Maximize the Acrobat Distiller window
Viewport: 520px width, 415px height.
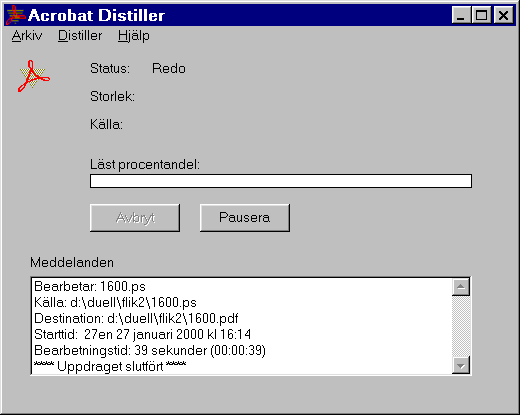click(x=481, y=15)
